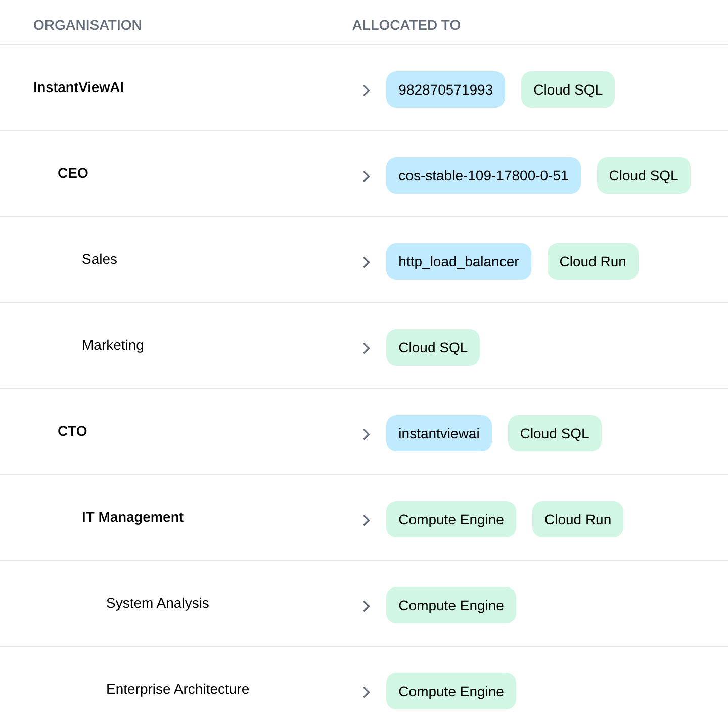Screen dimensions: 728x724
Task: Select the IT Management organisation node
Action: coord(132,517)
